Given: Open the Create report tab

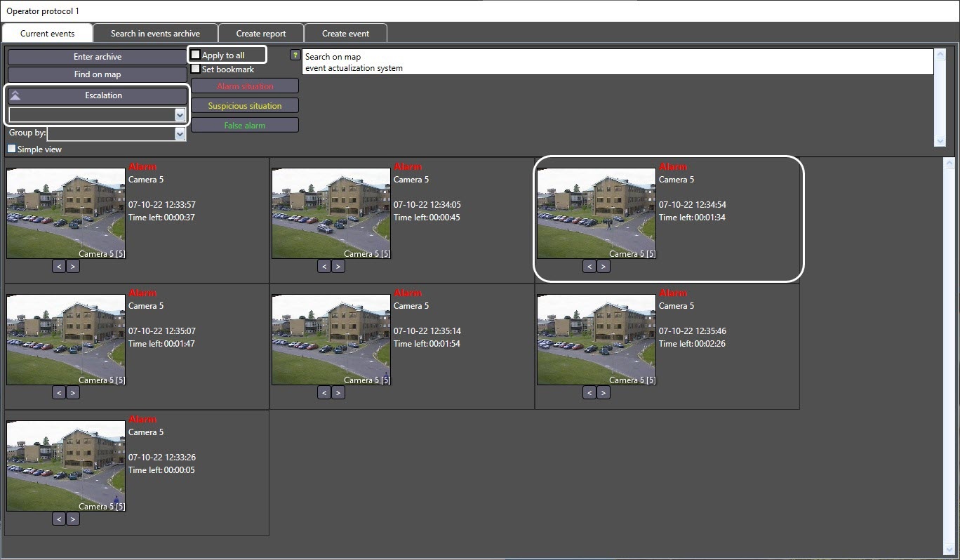Looking at the screenshot, I should tap(261, 33).
